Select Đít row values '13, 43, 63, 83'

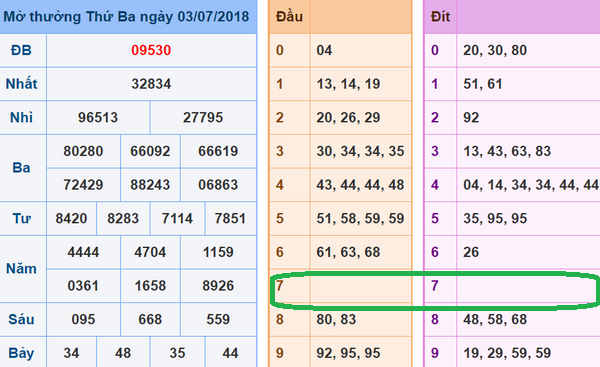507,151
